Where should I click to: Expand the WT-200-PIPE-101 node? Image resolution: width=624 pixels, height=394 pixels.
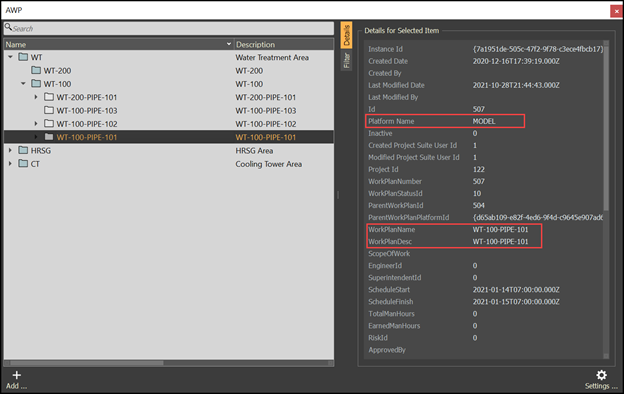coord(36,97)
